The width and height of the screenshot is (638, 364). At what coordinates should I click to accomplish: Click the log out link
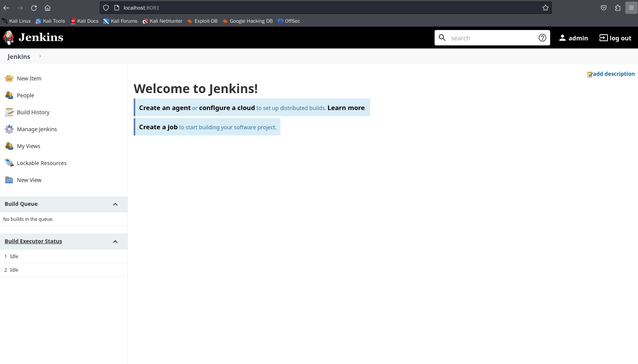tap(620, 38)
